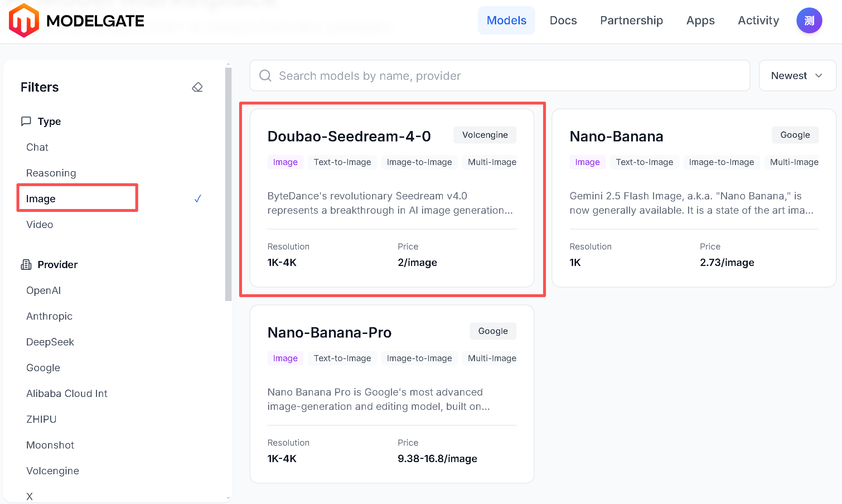
Task: Toggle the Google provider filter
Action: point(43,368)
